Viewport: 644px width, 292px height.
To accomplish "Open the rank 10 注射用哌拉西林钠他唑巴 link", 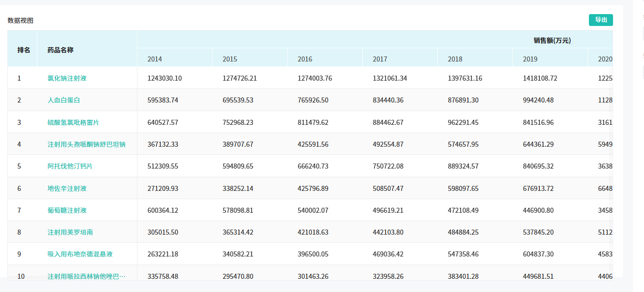I will point(86,277).
